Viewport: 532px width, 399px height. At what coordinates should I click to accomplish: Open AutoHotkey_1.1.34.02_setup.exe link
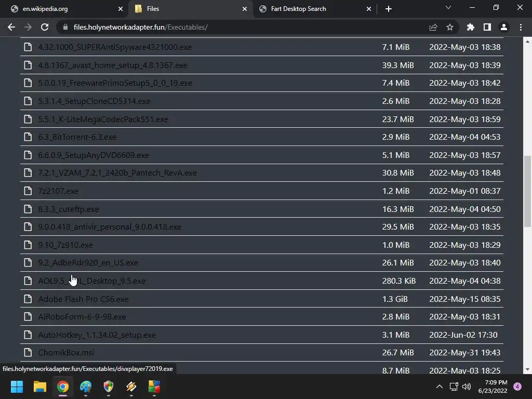pos(97,335)
